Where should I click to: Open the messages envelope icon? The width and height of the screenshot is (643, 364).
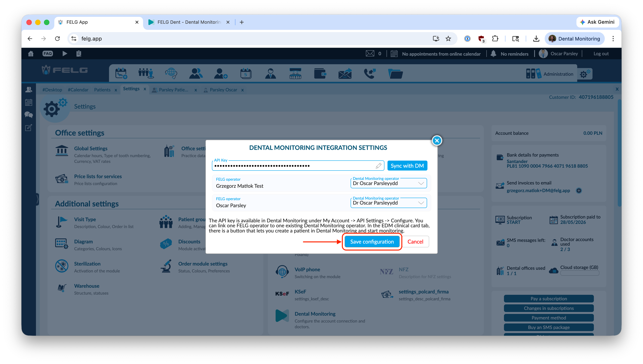click(370, 54)
